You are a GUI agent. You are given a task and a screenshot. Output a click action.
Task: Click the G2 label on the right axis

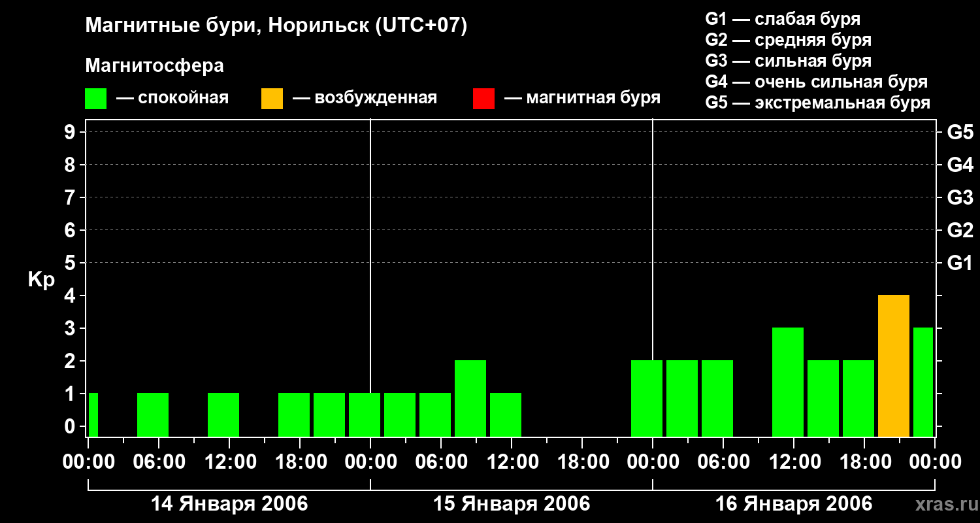[960, 230]
